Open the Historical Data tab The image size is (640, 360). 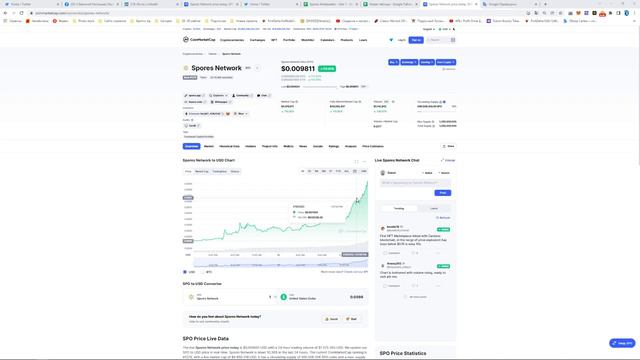[x=229, y=146]
